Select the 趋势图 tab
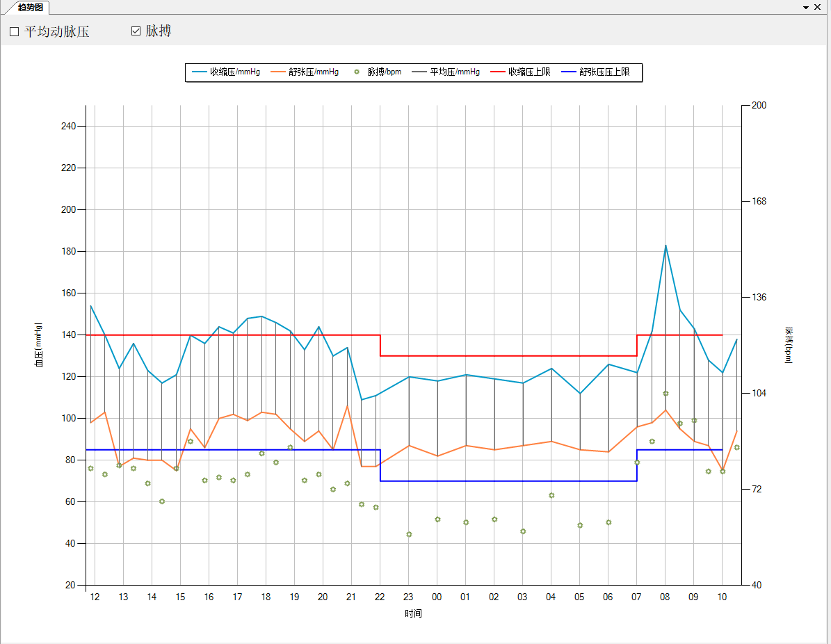This screenshot has height=644, width=831. point(32,7)
